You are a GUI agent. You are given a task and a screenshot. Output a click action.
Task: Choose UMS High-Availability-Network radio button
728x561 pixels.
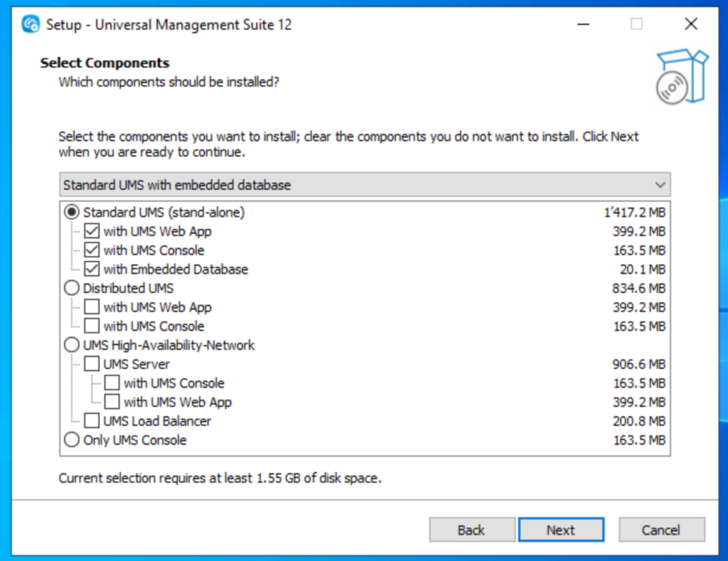point(72,345)
